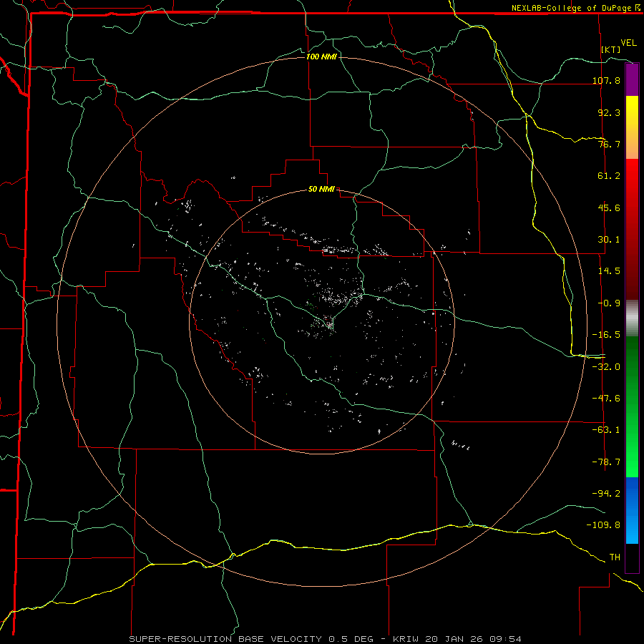The image size is (644, 644).
Task: Click the Super-Resolution Base Velocity caption text
Action: (326, 639)
